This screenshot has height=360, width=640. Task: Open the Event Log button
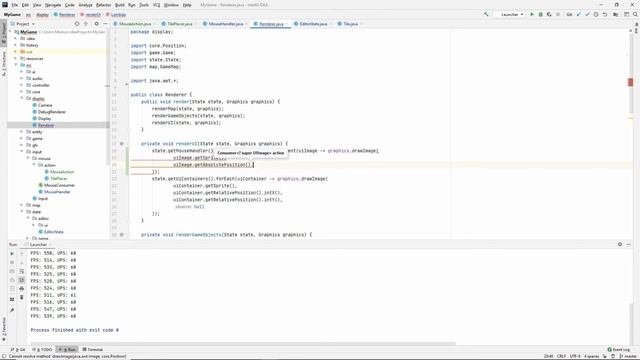618,349
